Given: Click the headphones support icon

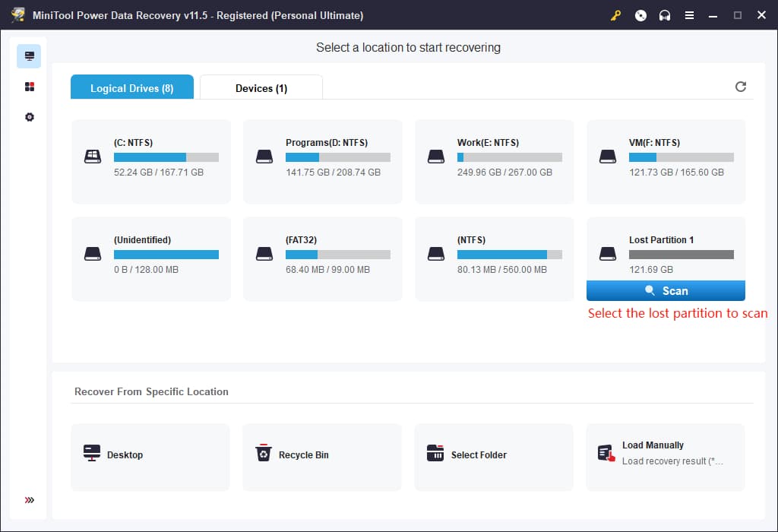Looking at the screenshot, I should click(665, 15).
